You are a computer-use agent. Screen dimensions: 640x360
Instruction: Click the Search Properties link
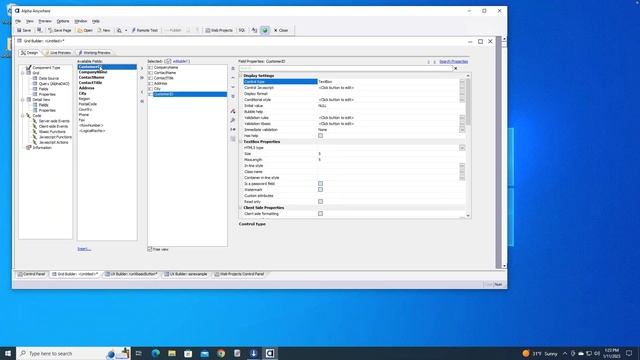pos(453,62)
